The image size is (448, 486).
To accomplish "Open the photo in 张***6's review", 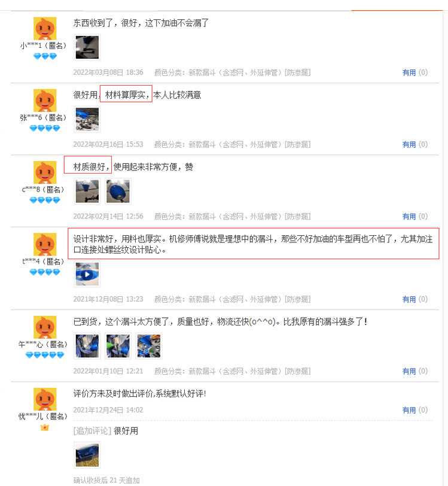I will (87, 119).
